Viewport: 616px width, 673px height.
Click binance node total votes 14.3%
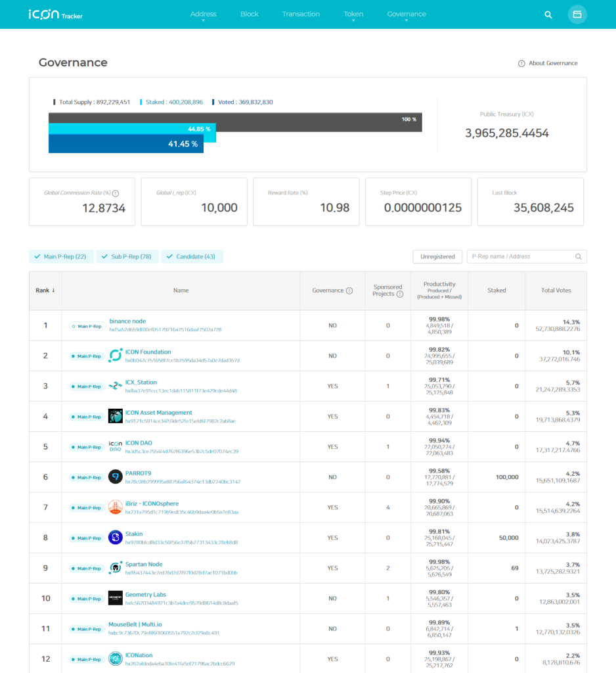pos(571,322)
